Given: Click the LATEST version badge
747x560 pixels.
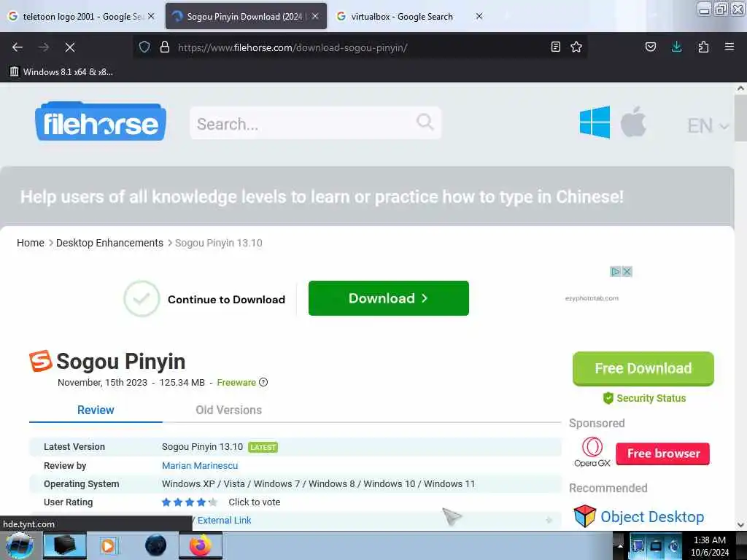Looking at the screenshot, I should coord(263,447).
